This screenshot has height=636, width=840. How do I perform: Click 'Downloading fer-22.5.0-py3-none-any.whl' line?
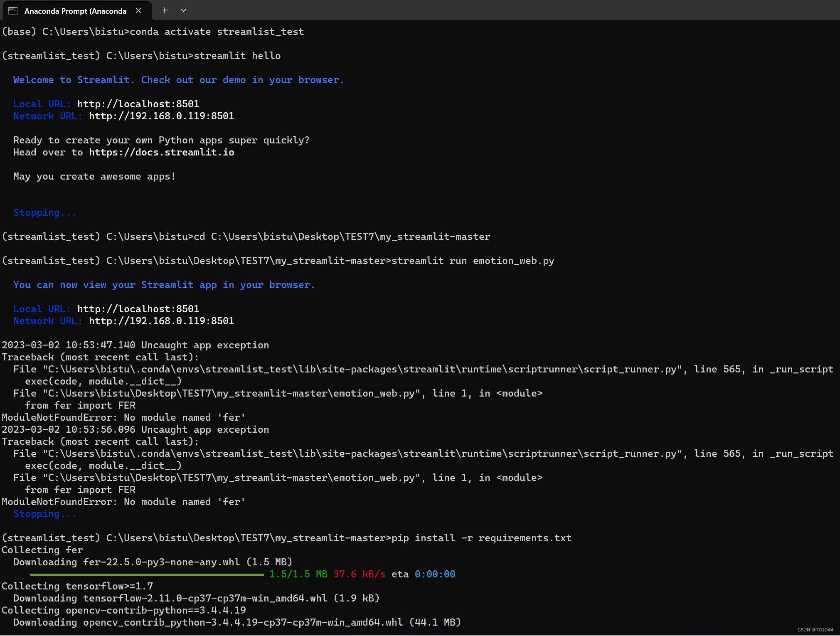pos(153,562)
